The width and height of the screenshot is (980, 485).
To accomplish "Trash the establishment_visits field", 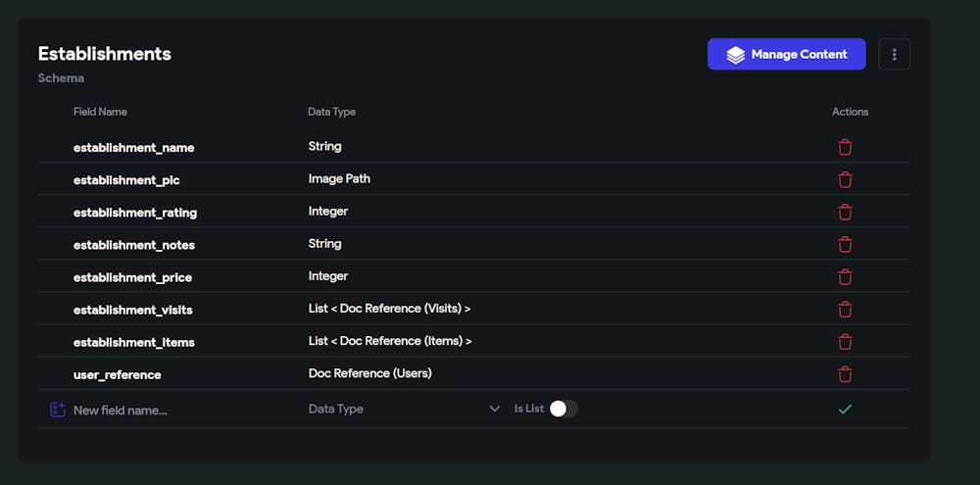I will pyautogui.click(x=845, y=309).
